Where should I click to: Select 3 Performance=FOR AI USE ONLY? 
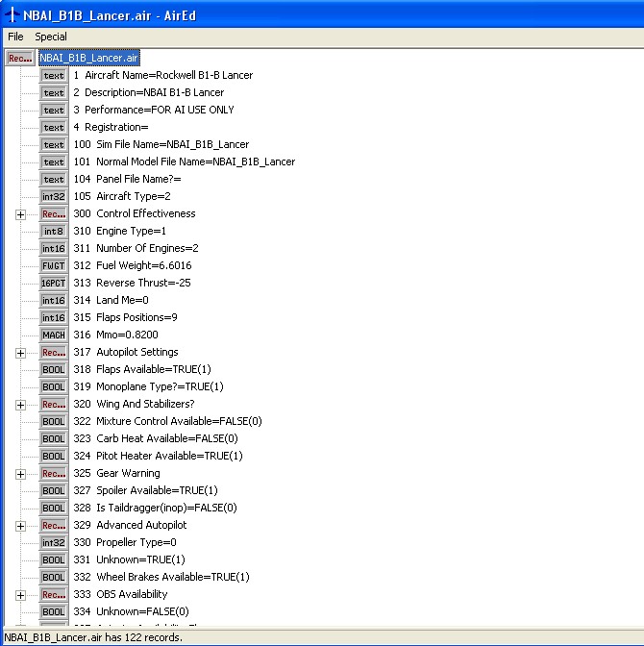[x=154, y=110]
